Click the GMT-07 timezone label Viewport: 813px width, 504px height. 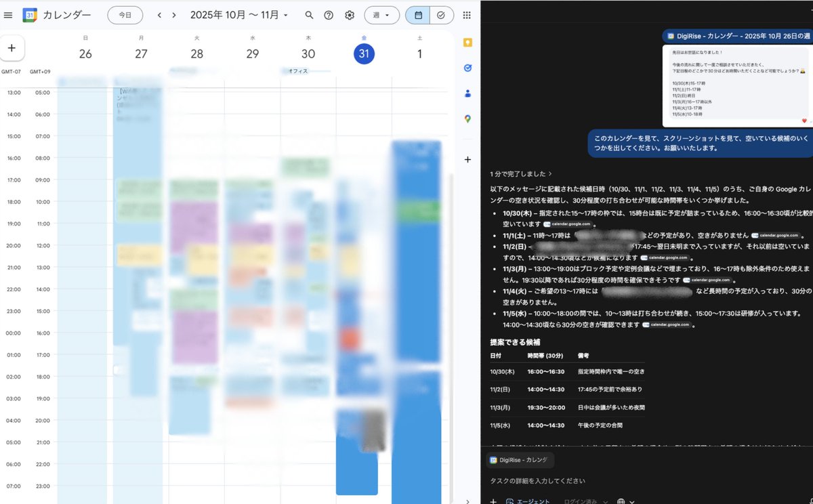12,72
